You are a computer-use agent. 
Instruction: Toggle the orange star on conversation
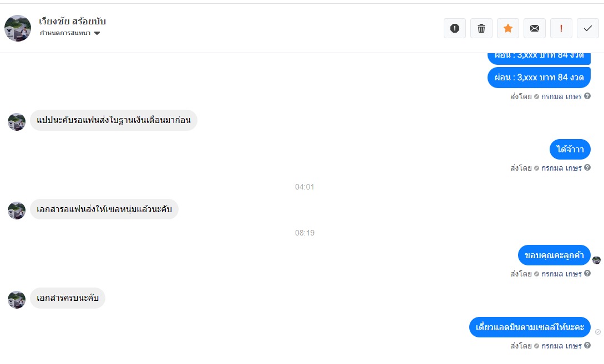pyautogui.click(x=508, y=28)
